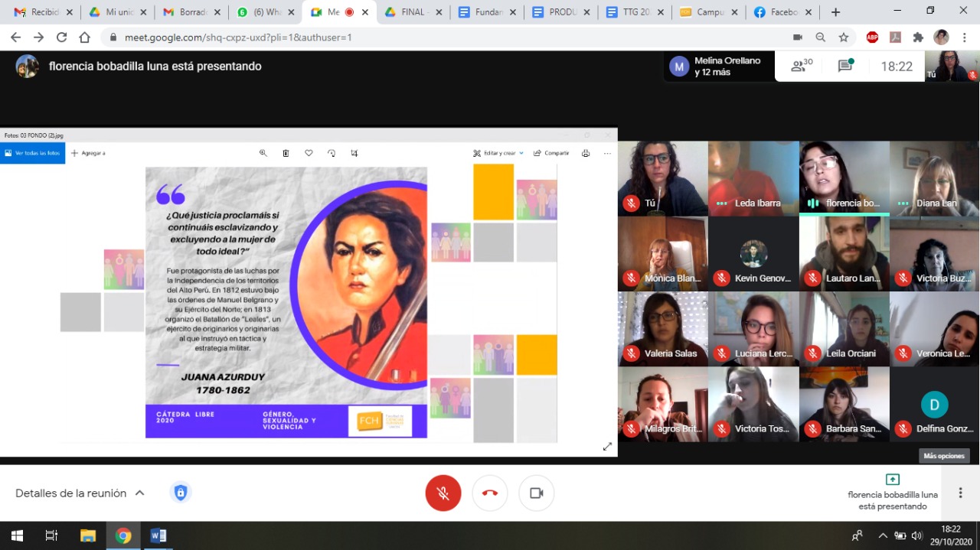
Task: Open the three-dot more options menu
Action: (x=960, y=493)
